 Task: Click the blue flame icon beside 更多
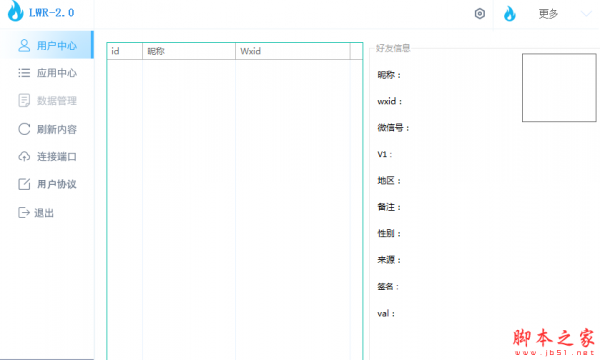coord(509,14)
